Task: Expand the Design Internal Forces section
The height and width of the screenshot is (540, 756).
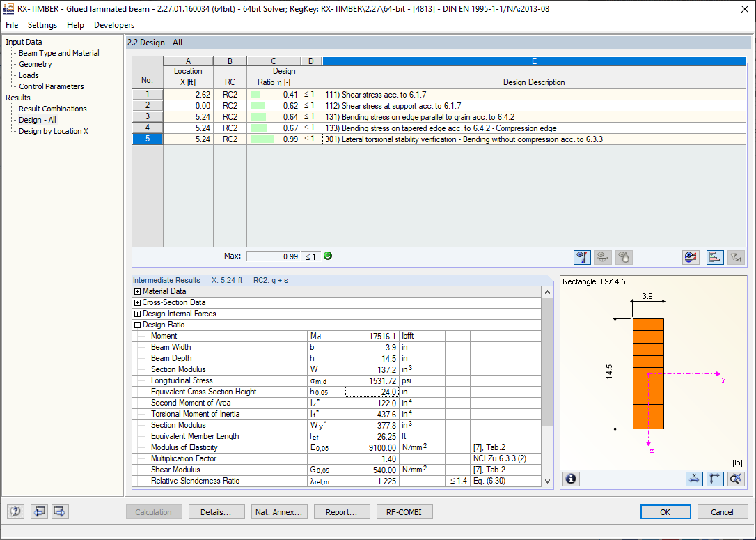Action: [x=137, y=314]
